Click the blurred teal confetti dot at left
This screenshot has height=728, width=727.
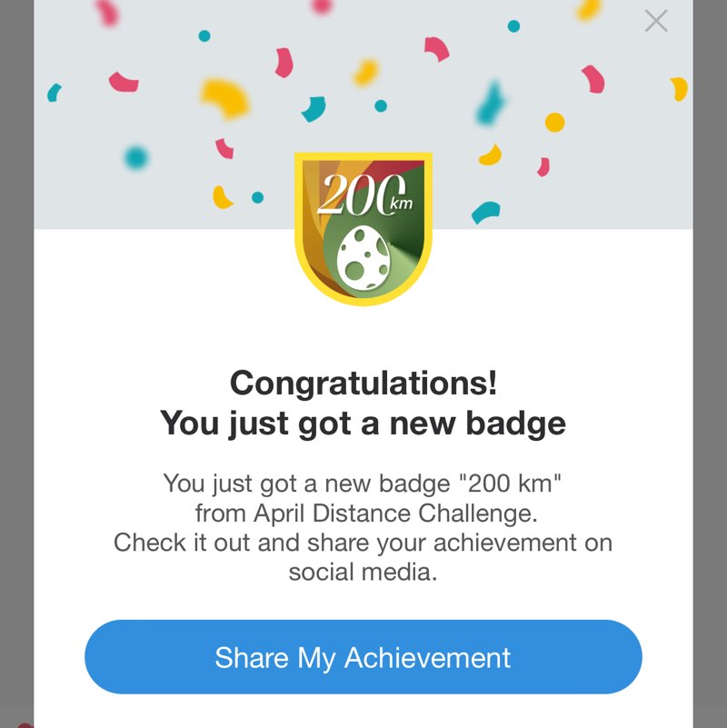click(136, 158)
